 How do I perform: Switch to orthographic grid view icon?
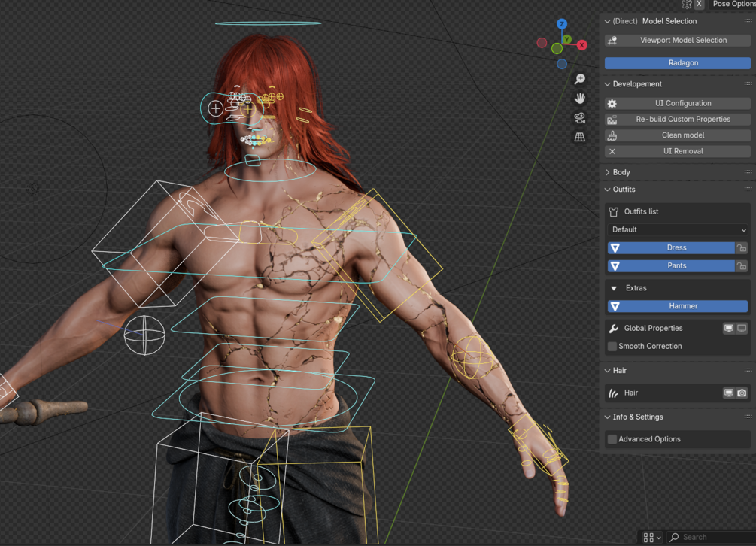click(580, 137)
